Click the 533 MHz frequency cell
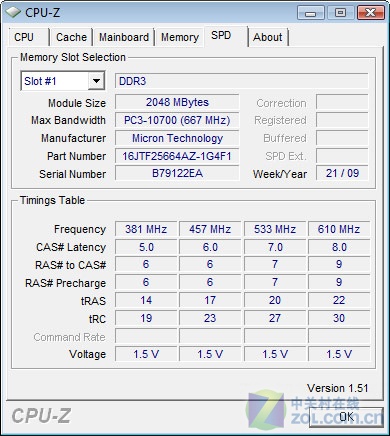 (275, 229)
